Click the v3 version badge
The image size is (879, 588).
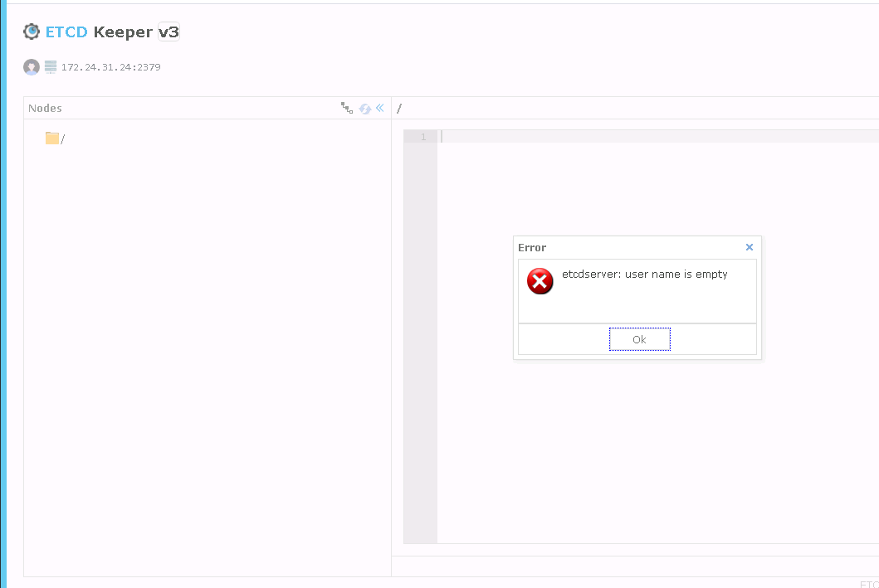pyautogui.click(x=168, y=32)
